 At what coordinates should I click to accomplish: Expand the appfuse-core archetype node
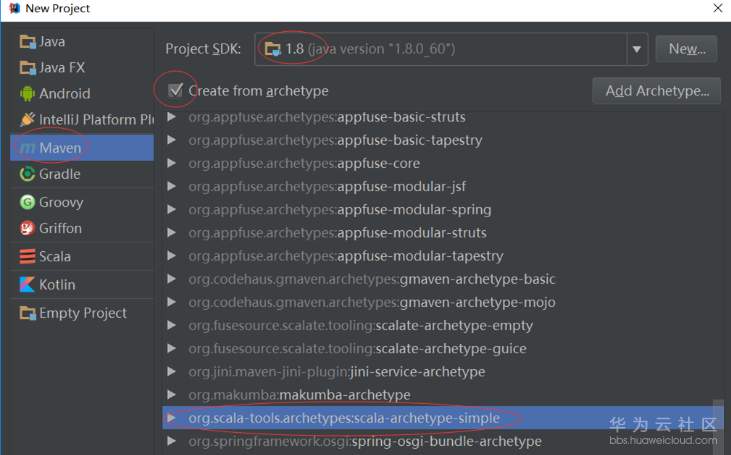[x=172, y=164]
